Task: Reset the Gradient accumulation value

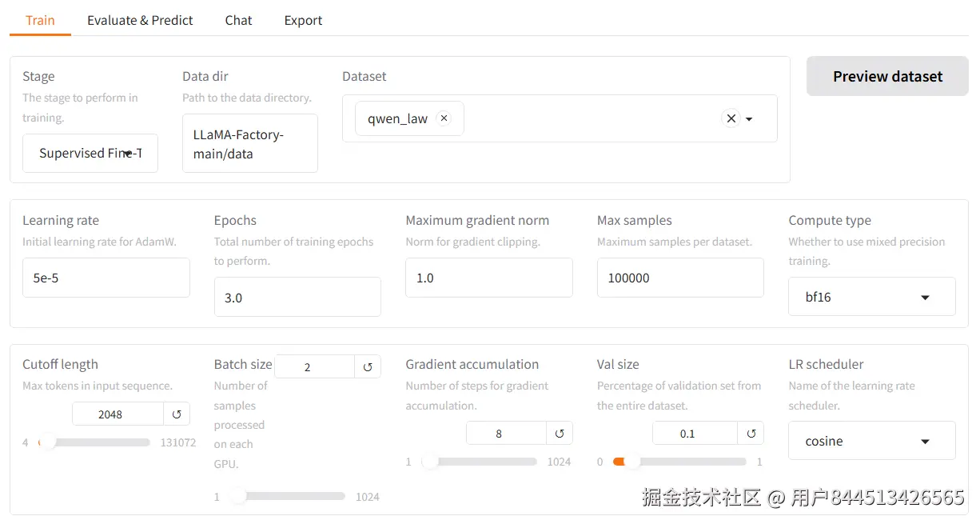Action: coord(560,434)
